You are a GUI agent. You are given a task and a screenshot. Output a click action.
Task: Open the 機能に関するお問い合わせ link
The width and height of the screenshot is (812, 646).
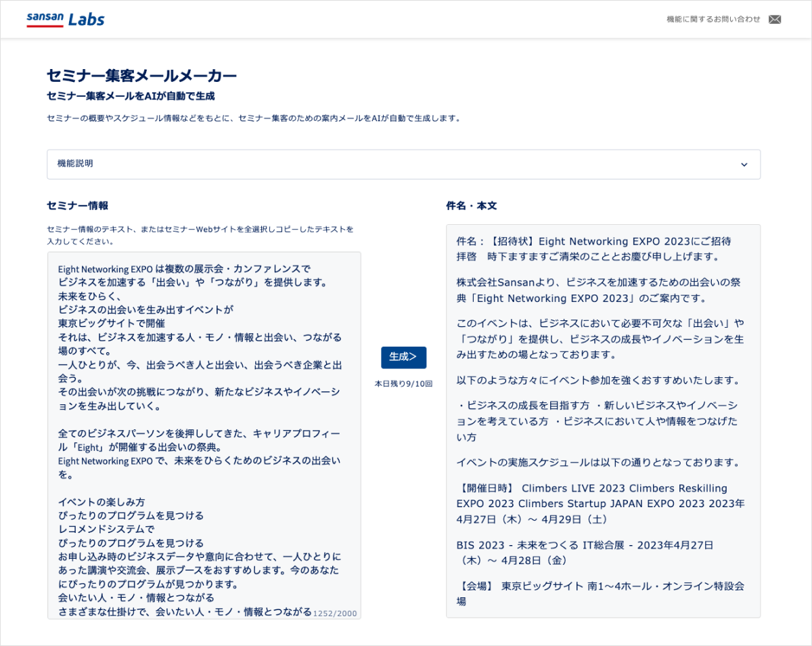tap(712, 20)
